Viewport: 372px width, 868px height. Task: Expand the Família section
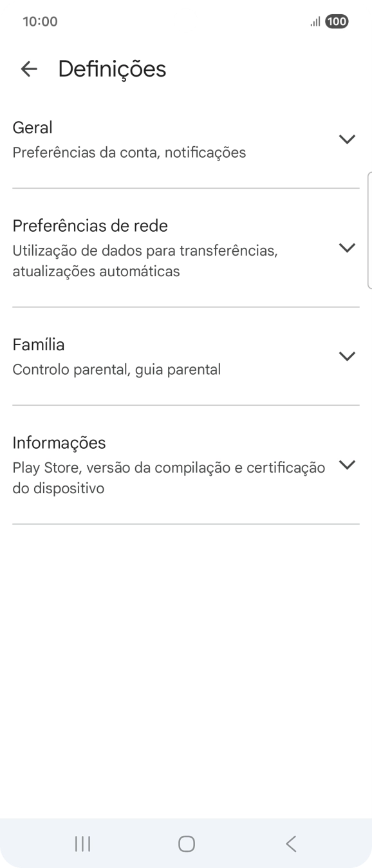(x=347, y=355)
